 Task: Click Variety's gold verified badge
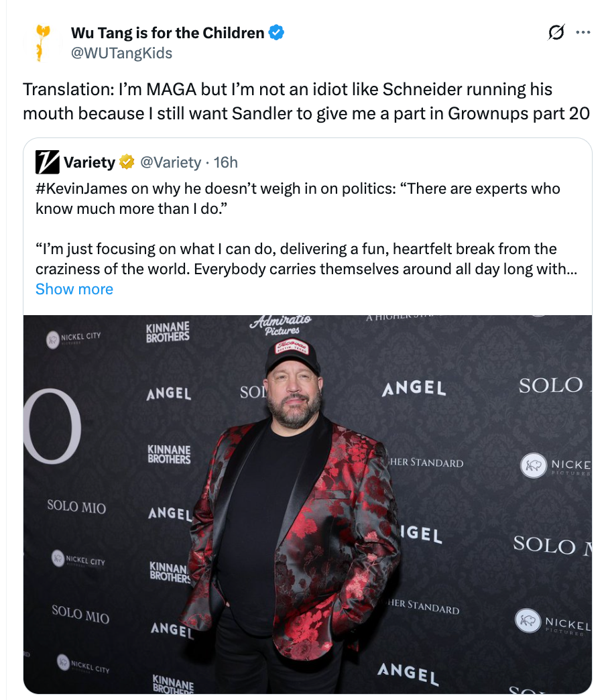(x=127, y=162)
